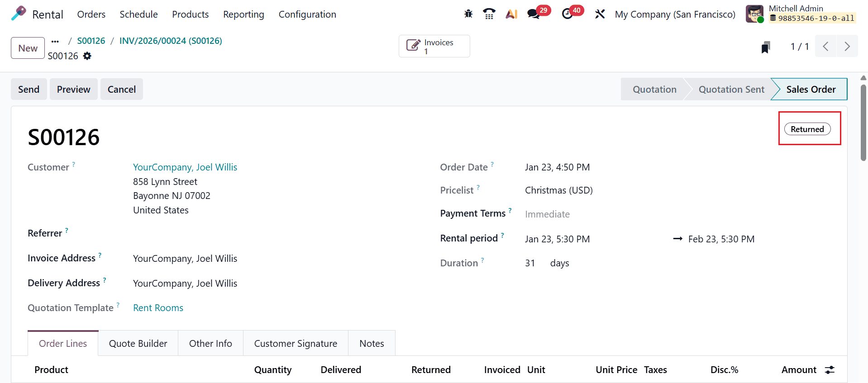
Task: Click rental period start Jan 23, 5:30 PM
Action: click(557, 239)
